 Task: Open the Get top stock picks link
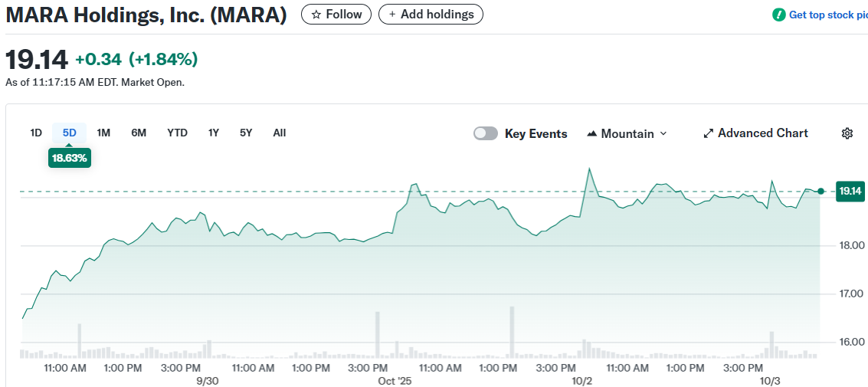point(827,15)
